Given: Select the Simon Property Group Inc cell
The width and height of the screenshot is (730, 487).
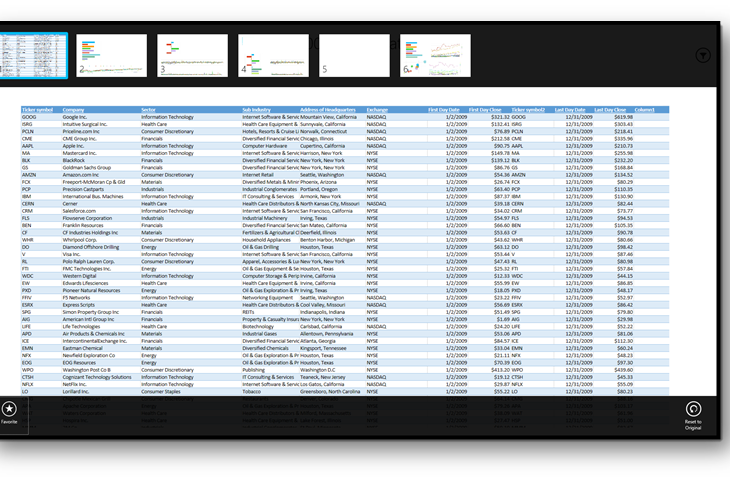Looking at the screenshot, I should click(91, 312).
